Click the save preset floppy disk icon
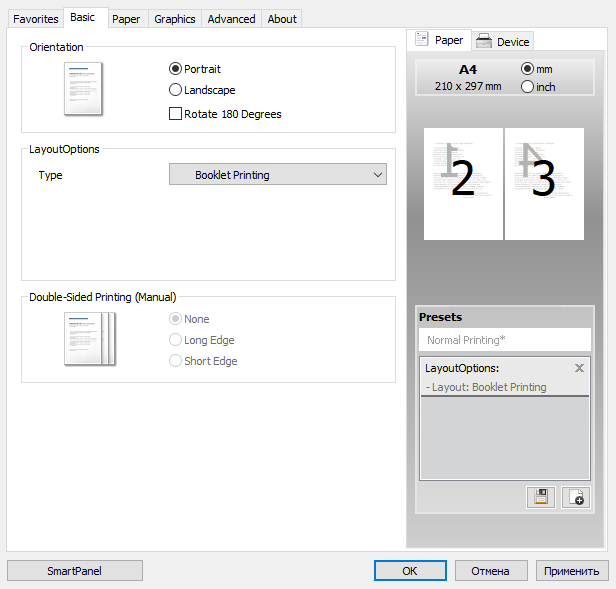 pyautogui.click(x=541, y=497)
